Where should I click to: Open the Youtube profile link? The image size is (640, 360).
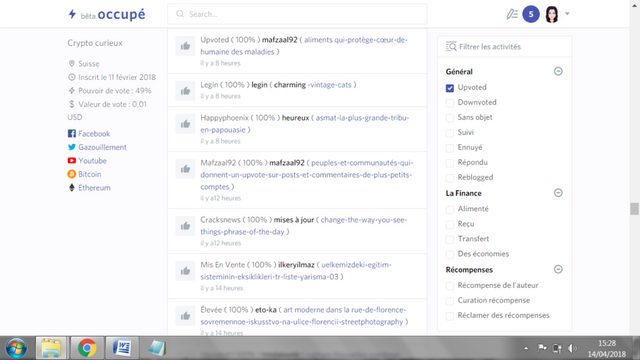(x=92, y=160)
